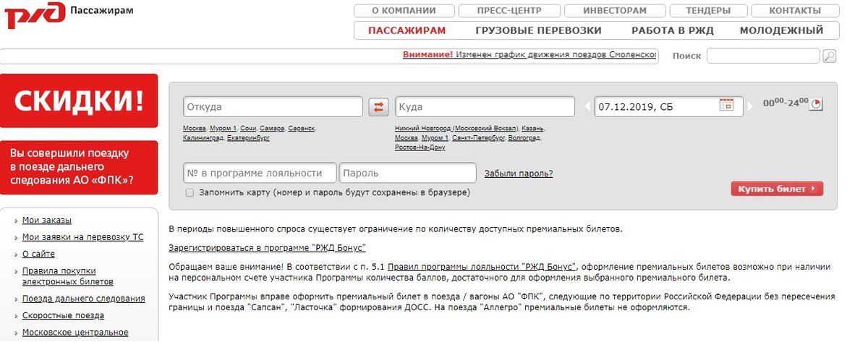The height and width of the screenshot is (342, 868).
Task: Open the 'О компании' menu item
Action: pos(404,11)
